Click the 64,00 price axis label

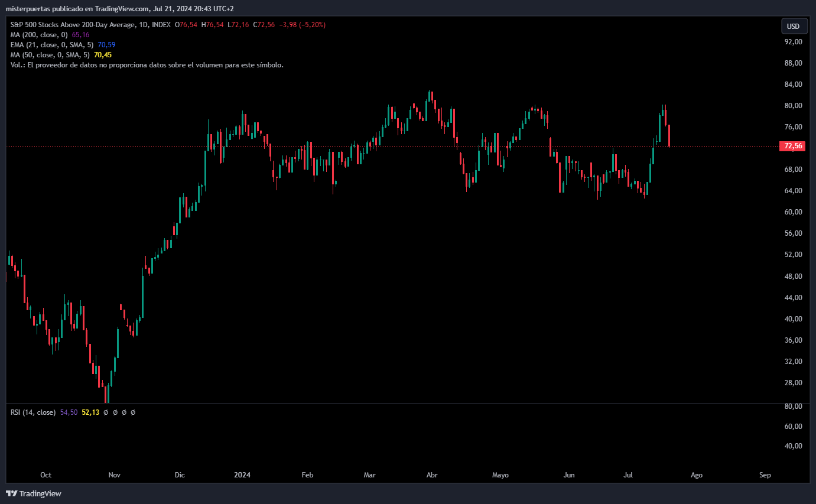coord(793,191)
